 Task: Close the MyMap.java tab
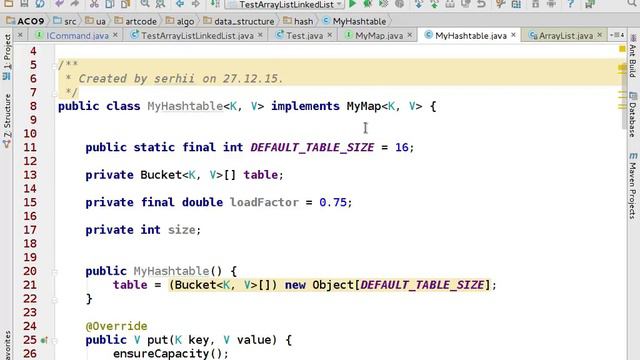point(410,35)
